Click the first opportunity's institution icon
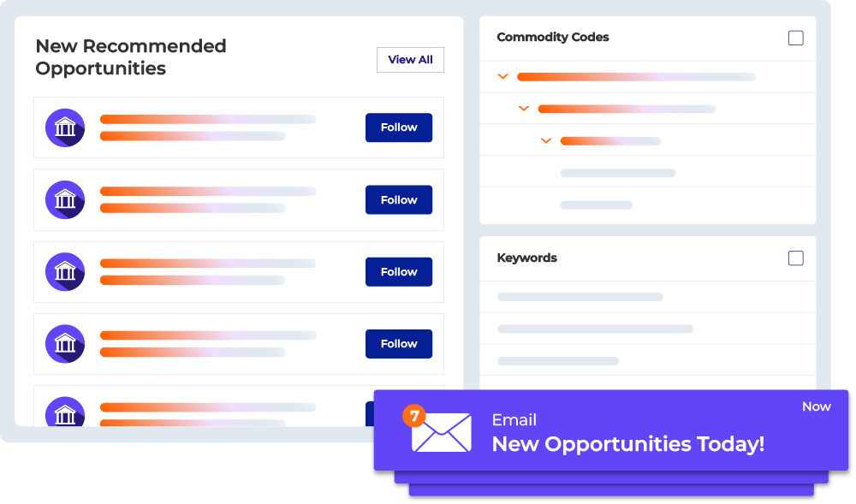The width and height of the screenshot is (856, 504). click(65, 127)
